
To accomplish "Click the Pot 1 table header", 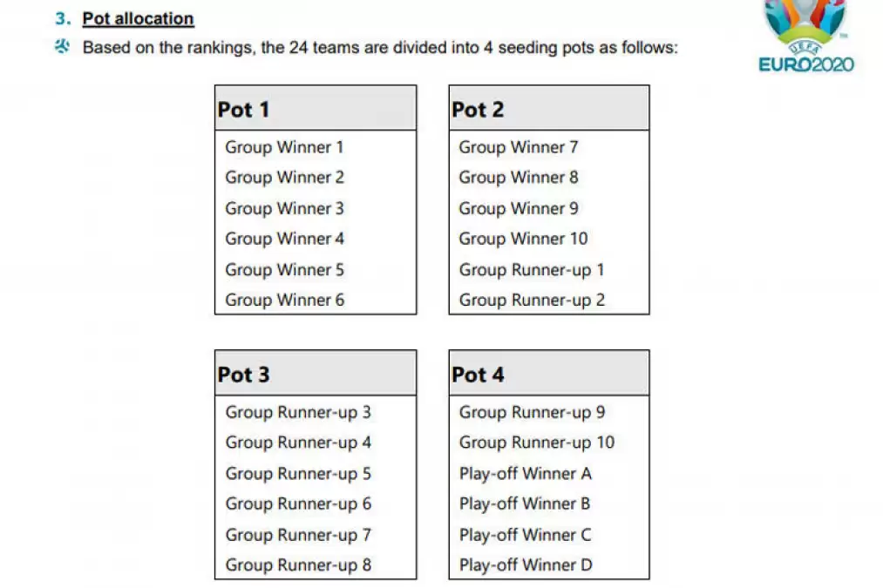I will coord(315,109).
